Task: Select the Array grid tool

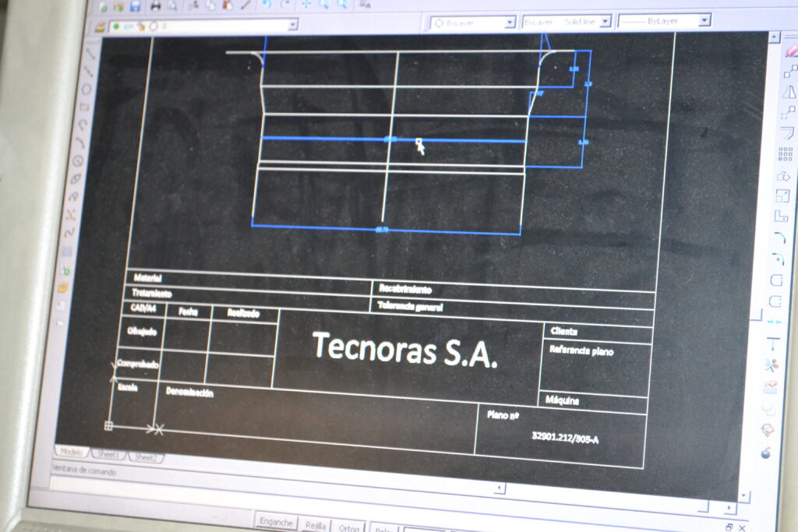Action: (x=786, y=153)
